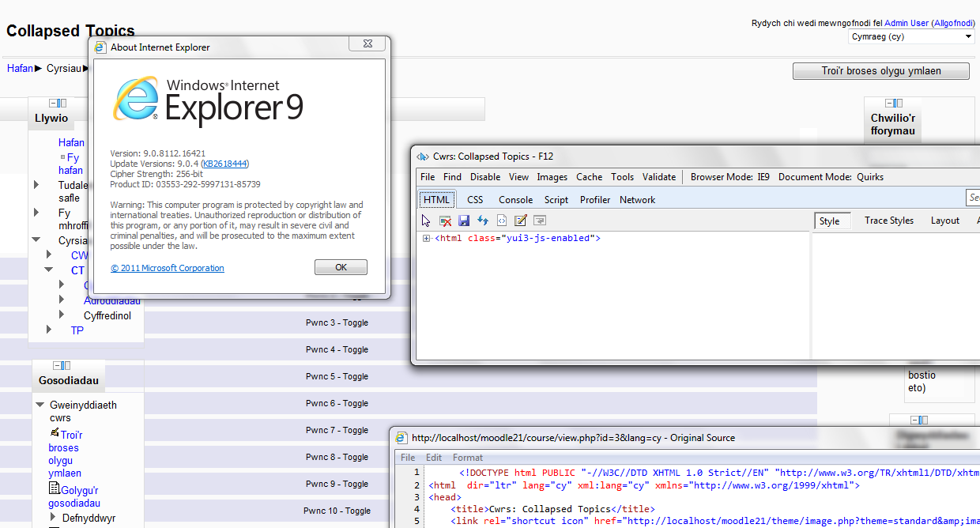Screen dimensions: 980x528
Task: Save HTML with the floppy disk icon
Action: (464, 221)
